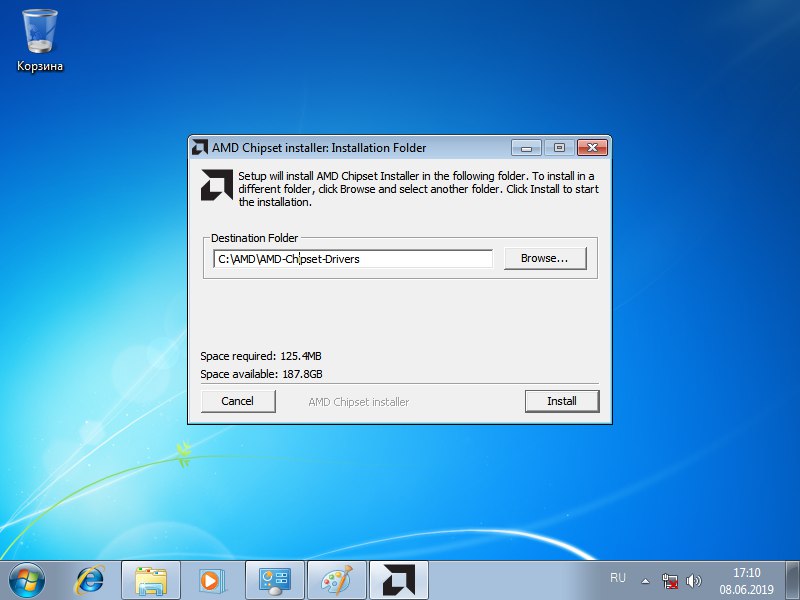
Task: Show hidden system tray icons
Action: (x=645, y=581)
